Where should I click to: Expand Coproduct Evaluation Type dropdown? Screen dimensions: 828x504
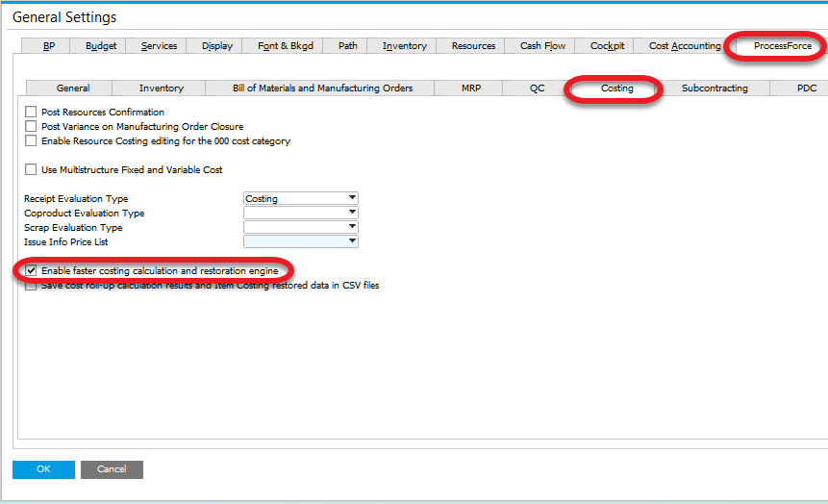(352, 214)
